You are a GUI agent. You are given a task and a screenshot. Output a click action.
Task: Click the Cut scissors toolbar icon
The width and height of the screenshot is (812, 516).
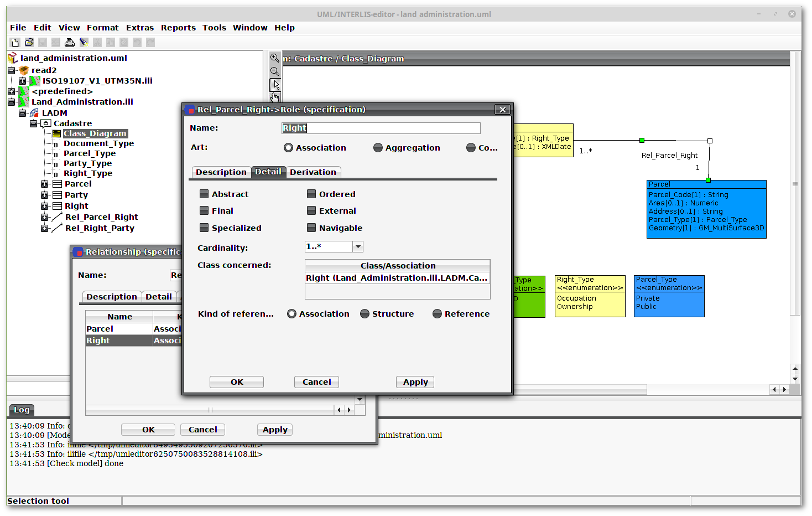(x=97, y=42)
